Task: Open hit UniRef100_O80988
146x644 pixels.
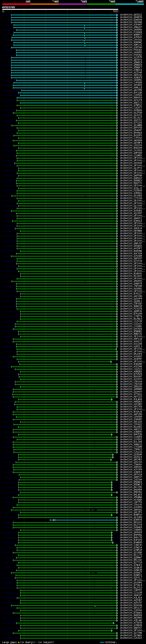Action: pos(131,22)
